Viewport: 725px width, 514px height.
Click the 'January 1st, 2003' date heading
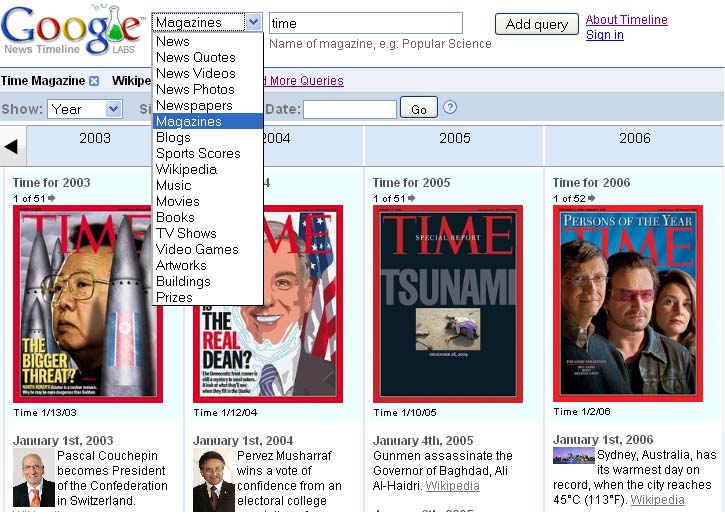point(63,441)
